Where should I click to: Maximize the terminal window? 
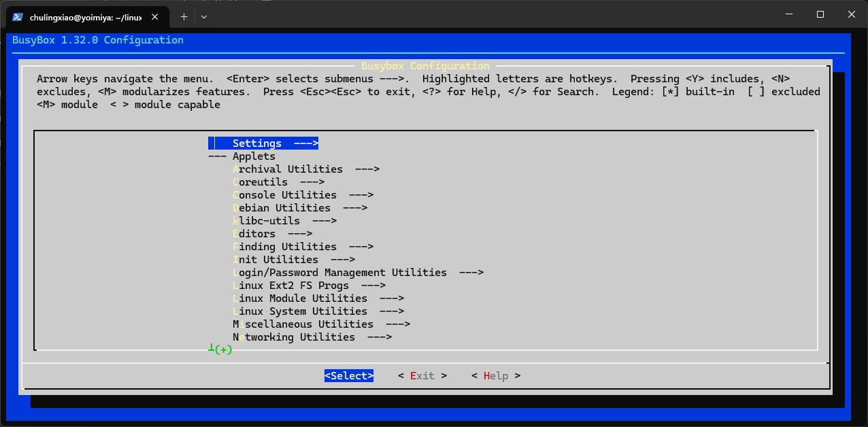point(820,14)
